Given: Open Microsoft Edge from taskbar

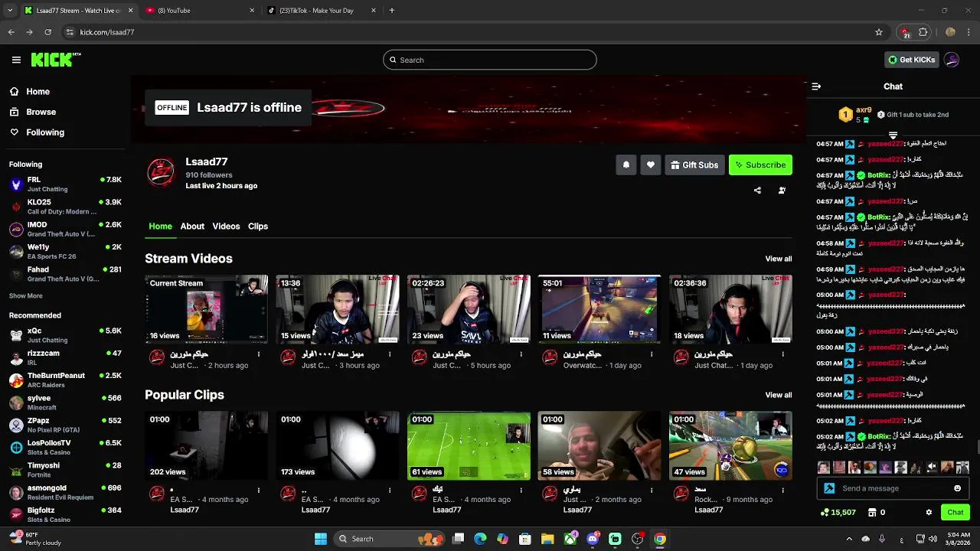Looking at the screenshot, I should pyautogui.click(x=480, y=539).
